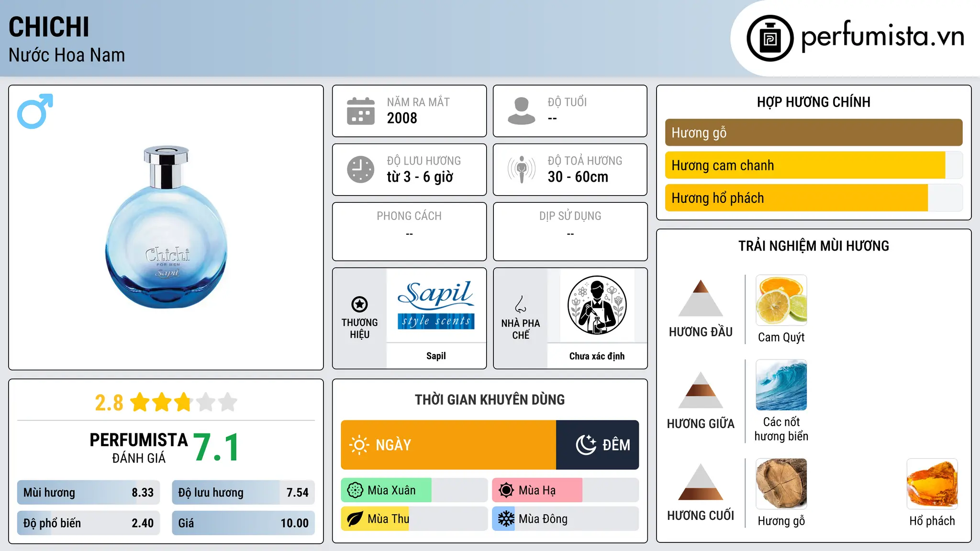Click the Mùa Xuân season bar
Viewport: 980px width, 551px height.
(x=414, y=490)
